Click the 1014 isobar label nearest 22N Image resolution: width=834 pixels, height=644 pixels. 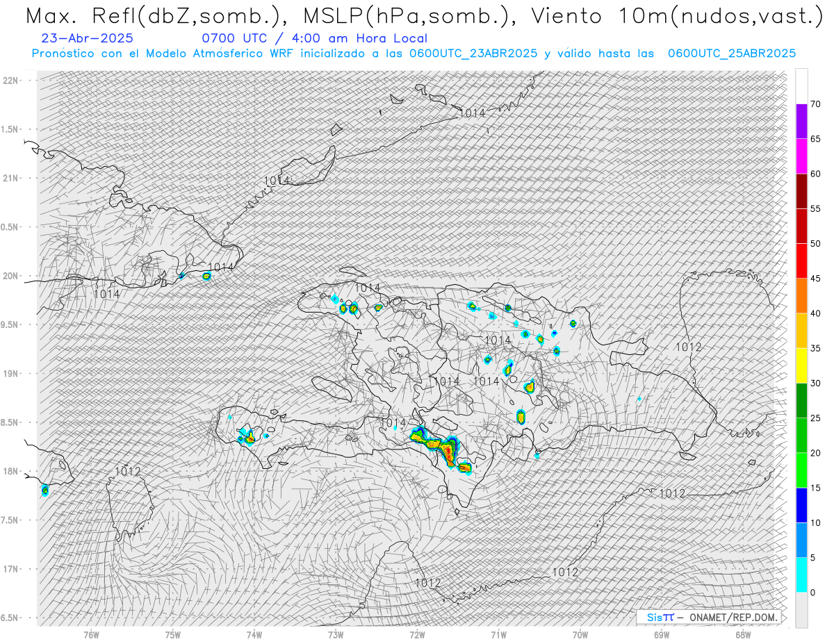coord(473,113)
